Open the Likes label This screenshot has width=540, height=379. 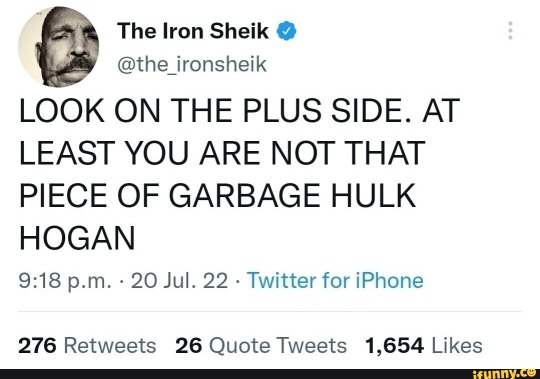(457, 345)
